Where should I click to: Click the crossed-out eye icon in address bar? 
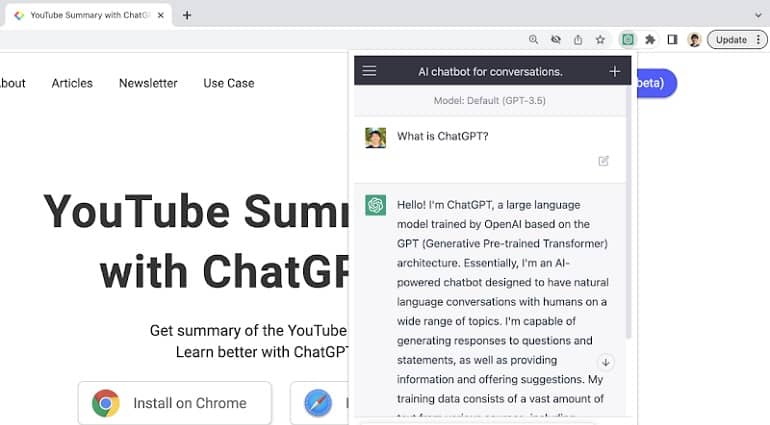click(x=556, y=40)
